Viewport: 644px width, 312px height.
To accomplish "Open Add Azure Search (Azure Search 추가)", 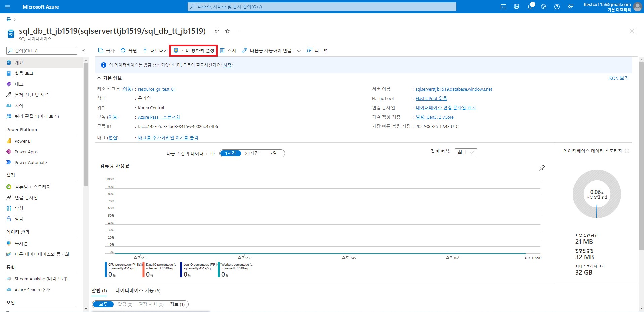I will (42, 290).
